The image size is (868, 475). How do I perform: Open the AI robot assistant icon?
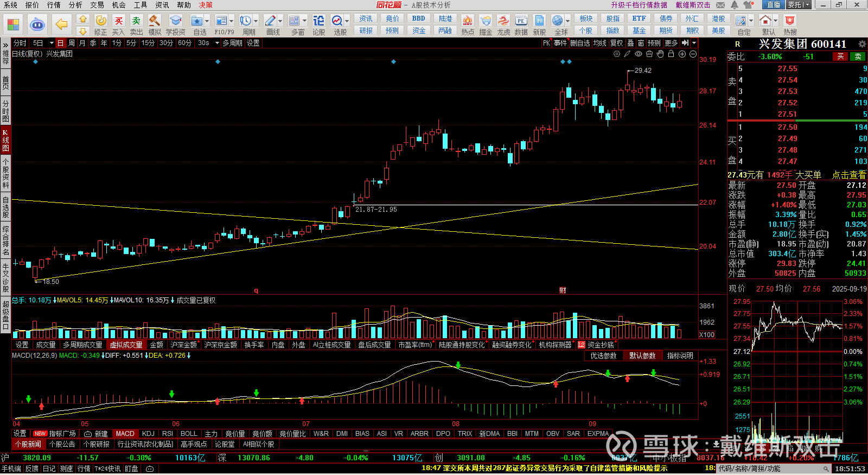tap(37, 24)
